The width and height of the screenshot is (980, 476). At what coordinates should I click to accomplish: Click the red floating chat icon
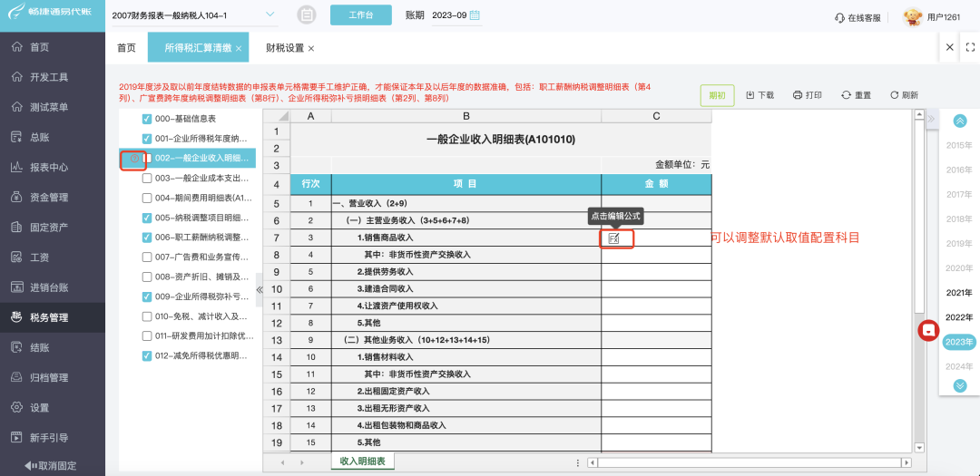[929, 329]
